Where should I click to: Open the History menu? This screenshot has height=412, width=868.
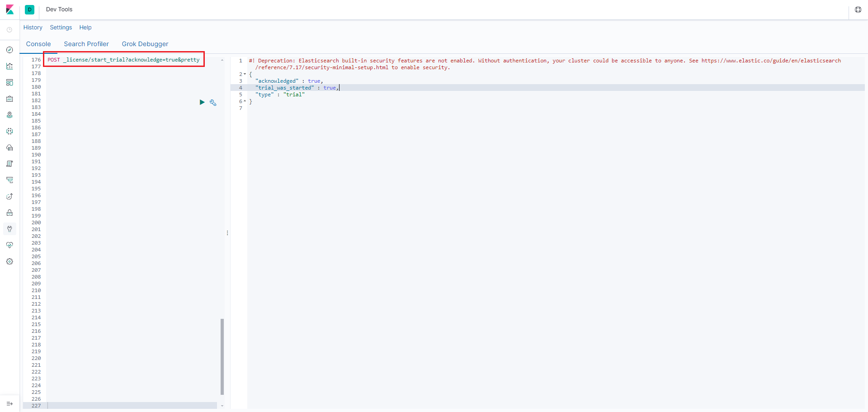pyautogui.click(x=33, y=28)
